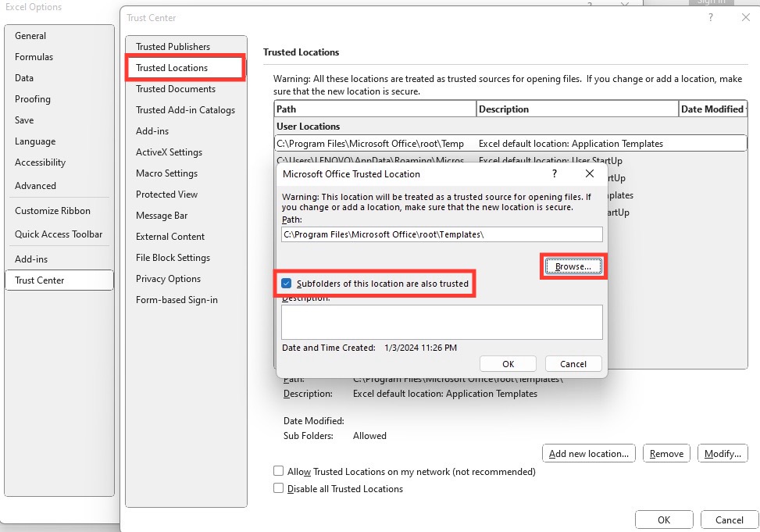Check Disable all Trusted Locations
This screenshot has width=760, height=532.
(278, 488)
